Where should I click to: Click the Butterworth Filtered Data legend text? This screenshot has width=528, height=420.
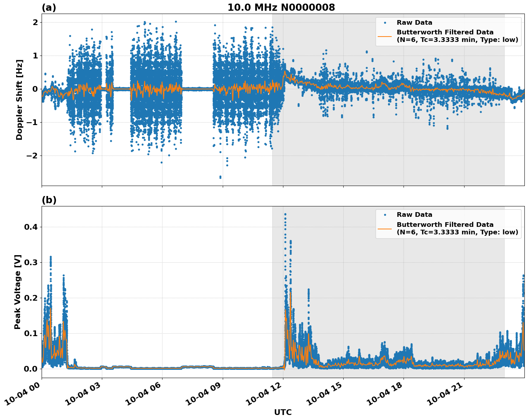(445, 32)
